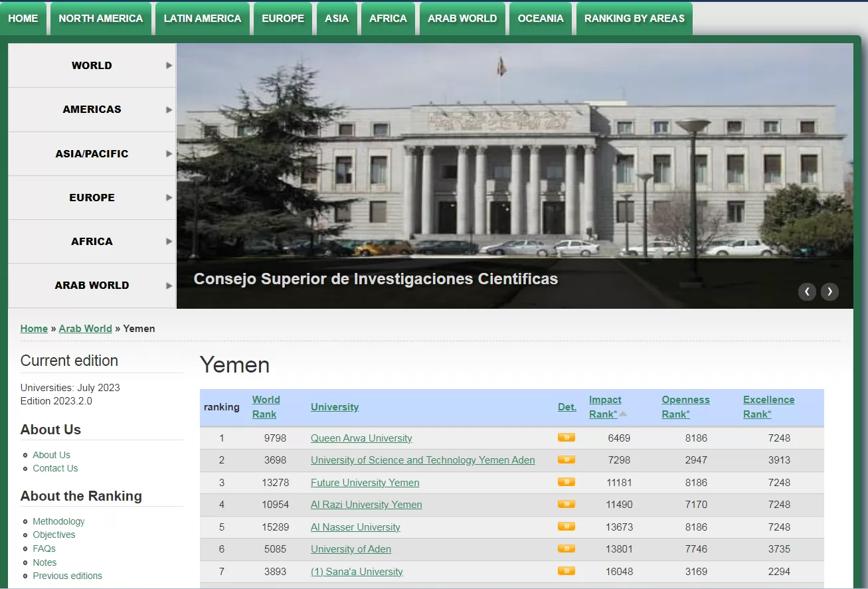Click openness rank value 2947
Image resolution: width=868 pixels, height=589 pixels.
pos(696,460)
